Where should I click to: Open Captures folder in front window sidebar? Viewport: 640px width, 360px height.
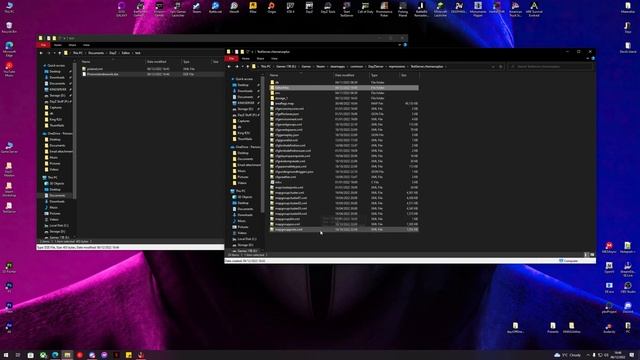(x=243, y=121)
